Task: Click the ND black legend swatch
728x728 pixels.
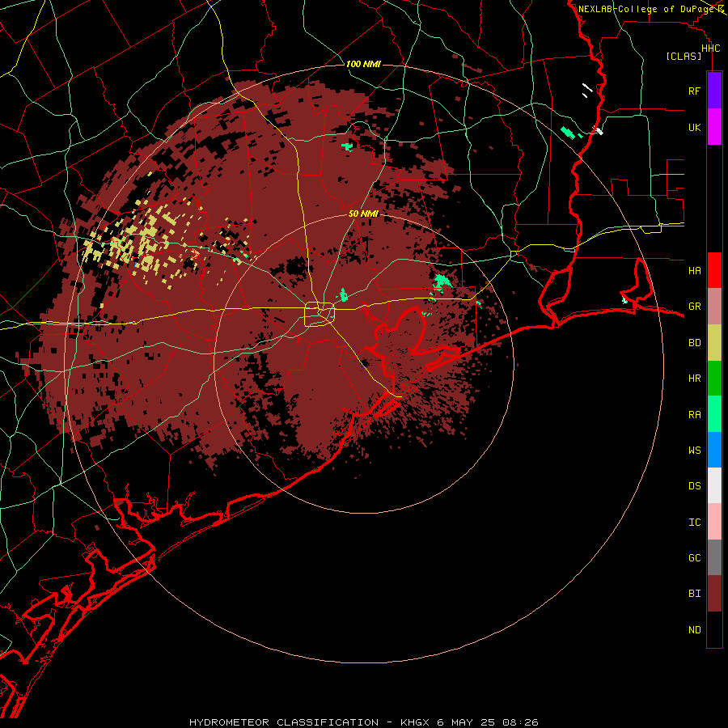Action: (714, 629)
